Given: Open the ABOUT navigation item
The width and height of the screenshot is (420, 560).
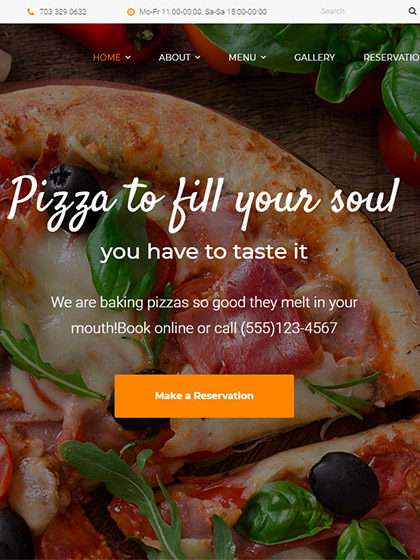Looking at the screenshot, I should pyautogui.click(x=174, y=57).
